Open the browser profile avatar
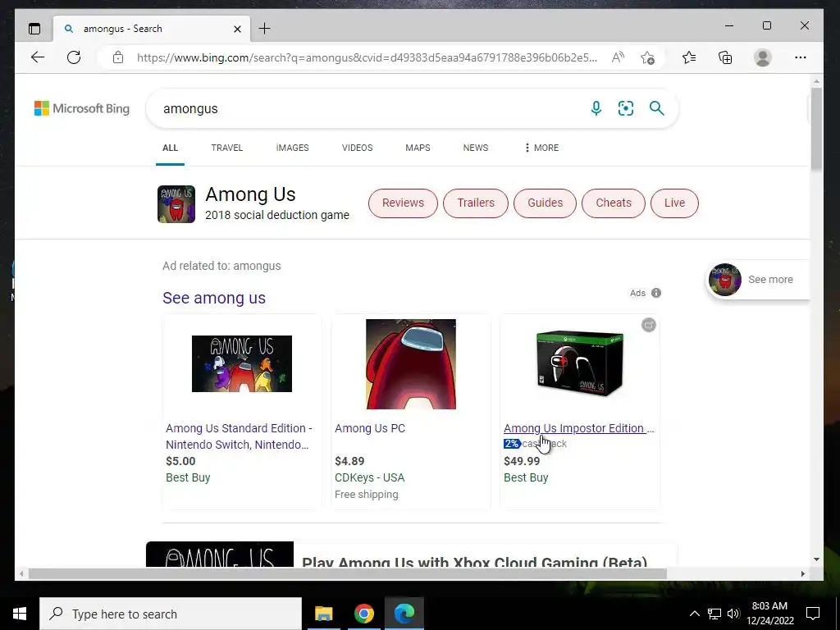Viewport: 840px width, 630px height. pos(762,57)
